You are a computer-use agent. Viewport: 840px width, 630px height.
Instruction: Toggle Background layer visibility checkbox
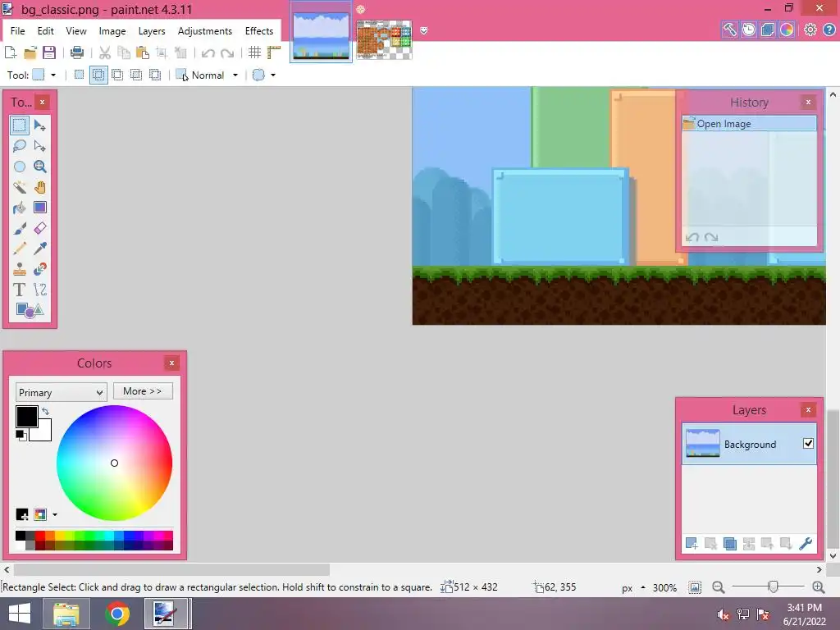click(808, 444)
